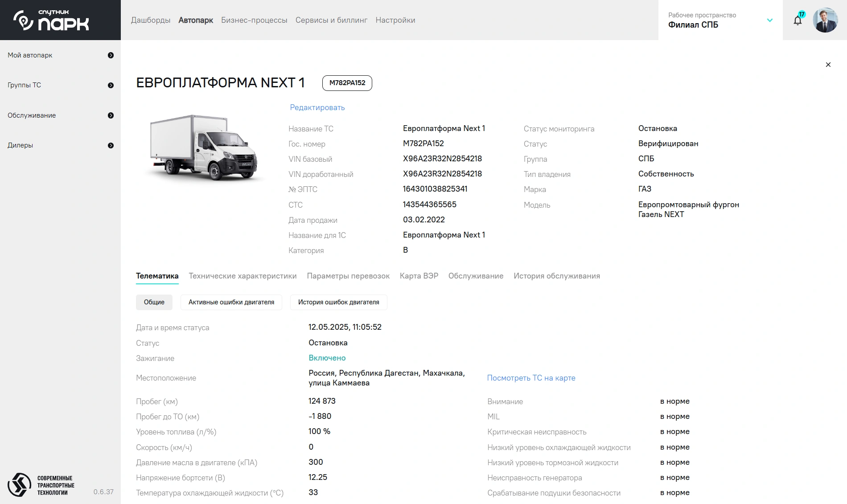Image resolution: width=847 pixels, height=504 pixels.
Task: Select the История обслуживания tab
Action: coord(556,276)
